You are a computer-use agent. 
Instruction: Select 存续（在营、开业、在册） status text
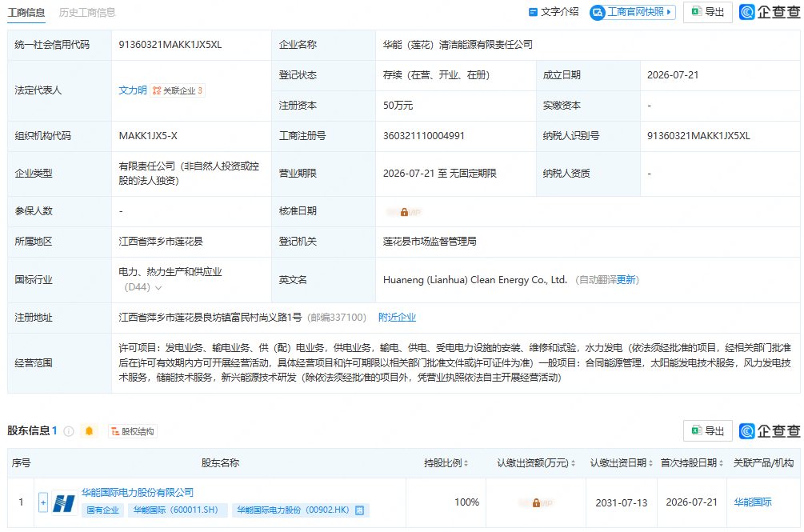pyautogui.click(x=436, y=75)
